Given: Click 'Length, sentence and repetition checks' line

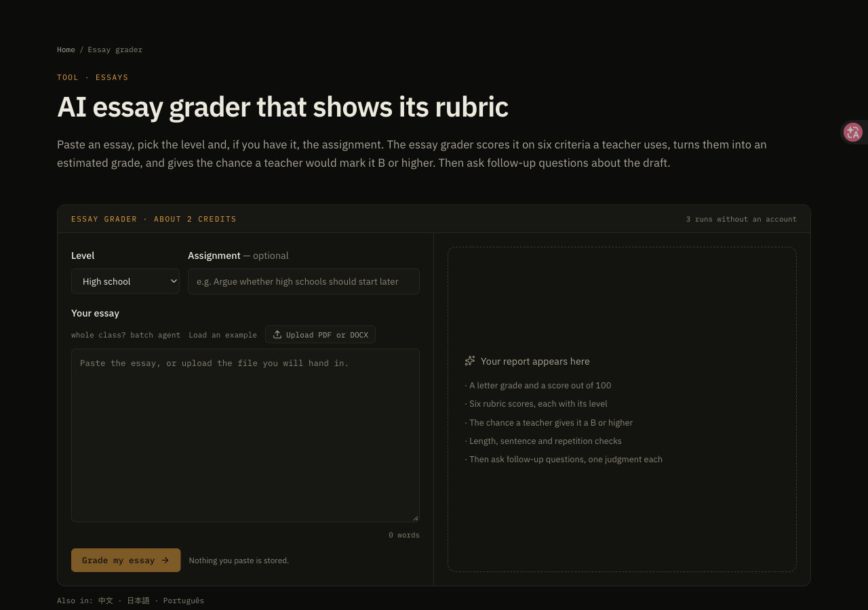Looking at the screenshot, I should tap(544, 441).
